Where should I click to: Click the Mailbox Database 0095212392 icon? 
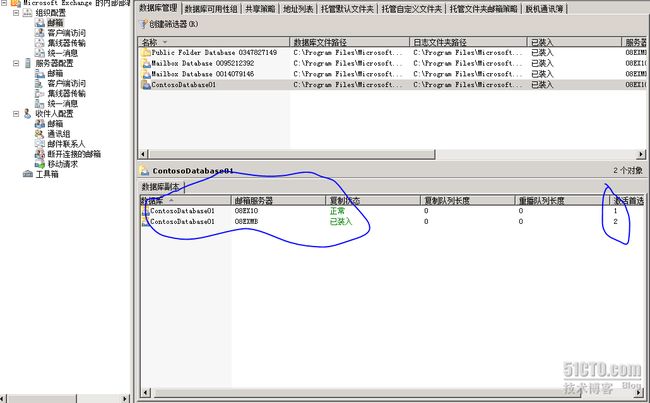point(146,63)
